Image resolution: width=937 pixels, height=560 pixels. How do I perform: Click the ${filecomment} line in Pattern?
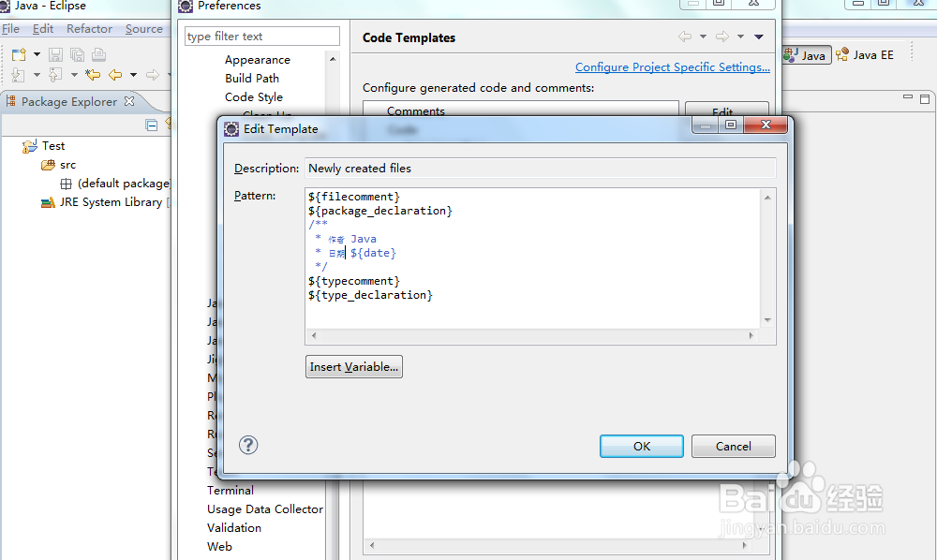tap(354, 197)
